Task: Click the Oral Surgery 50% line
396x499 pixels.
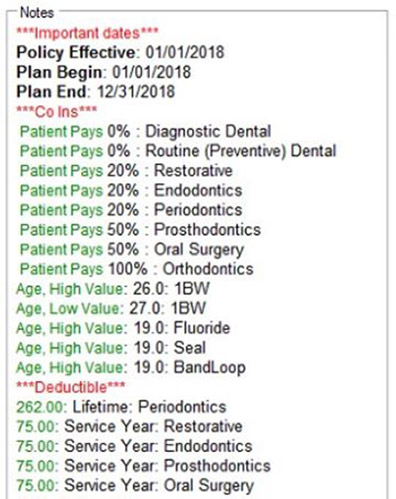Action: (132, 250)
